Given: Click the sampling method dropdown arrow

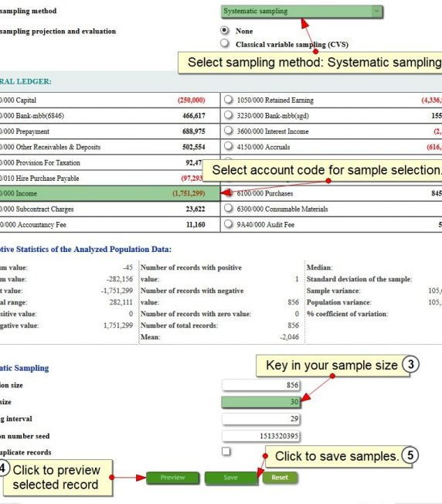Looking at the screenshot, I should (376, 12).
